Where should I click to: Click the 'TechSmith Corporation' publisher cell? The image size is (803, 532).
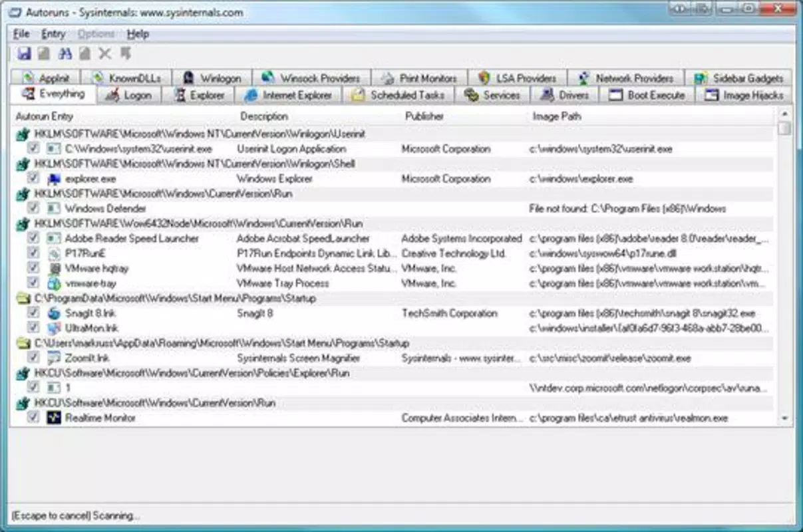tap(449, 313)
